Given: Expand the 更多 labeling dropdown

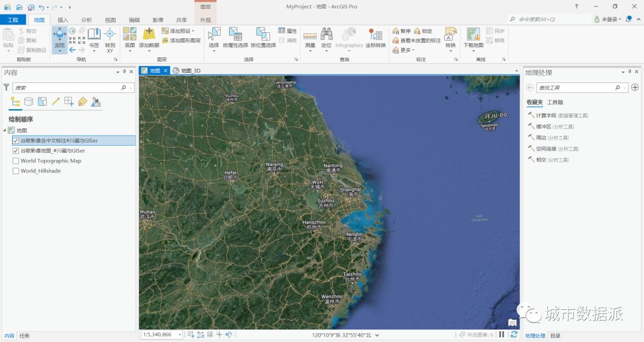Looking at the screenshot, I should [x=414, y=50].
